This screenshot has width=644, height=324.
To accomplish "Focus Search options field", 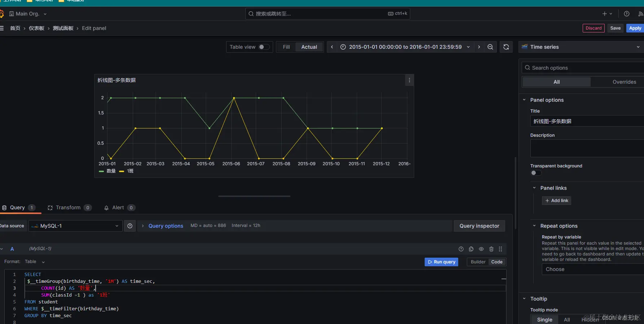I will 583,68.
